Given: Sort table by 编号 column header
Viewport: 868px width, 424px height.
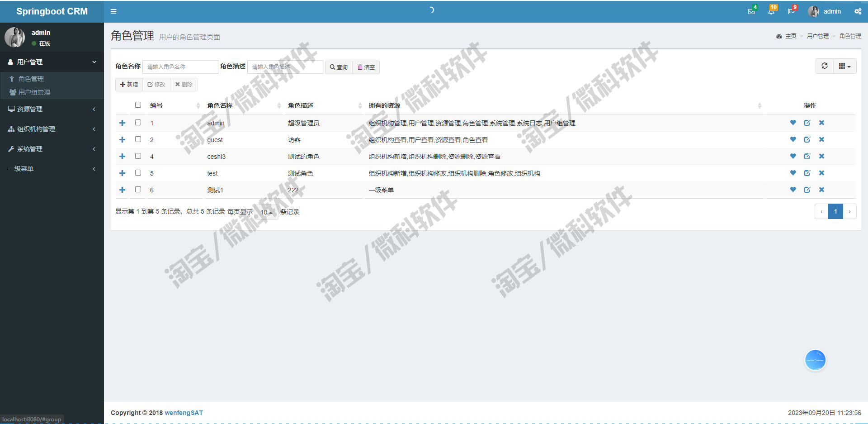Looking at the screenshot, I should [x=174, y=105].
